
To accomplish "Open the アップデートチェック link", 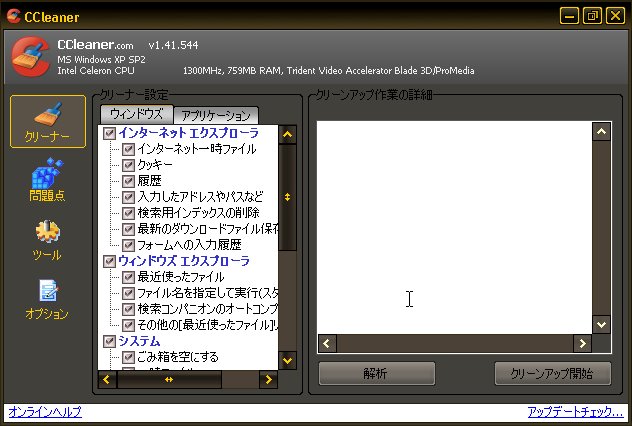I will click(x=575, y=411).
